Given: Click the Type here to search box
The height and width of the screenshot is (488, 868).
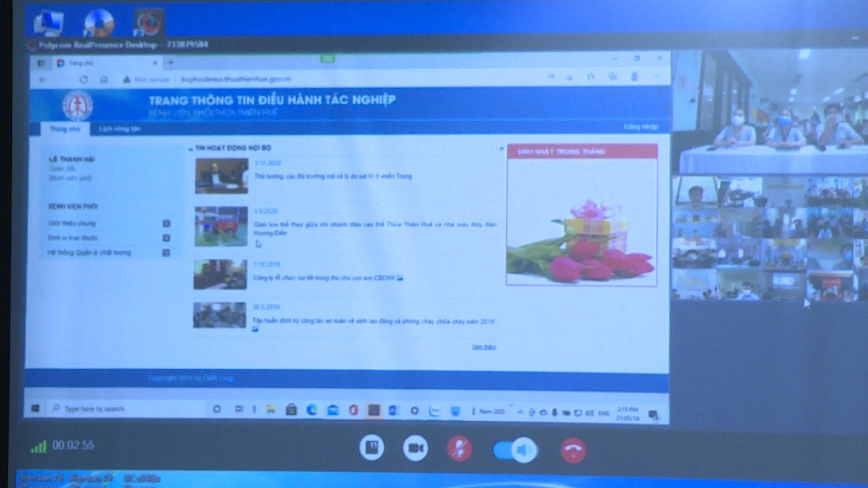Looking at the screenshot, I should point(94,409).
